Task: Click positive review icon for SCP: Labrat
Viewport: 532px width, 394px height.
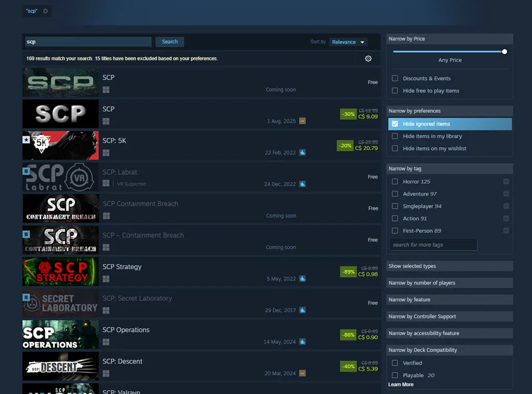Action: pyautogui.click(x=302, y=184)
